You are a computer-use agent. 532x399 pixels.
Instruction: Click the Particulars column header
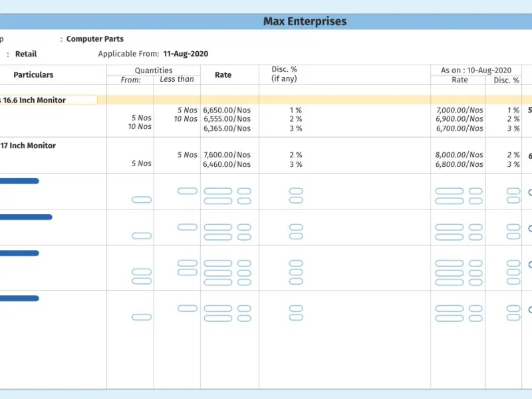click(33, 75)
